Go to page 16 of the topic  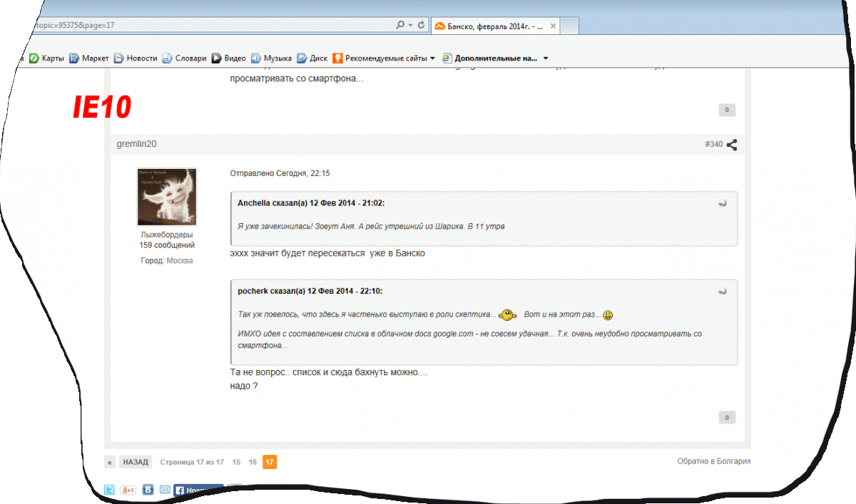[253, 462]
